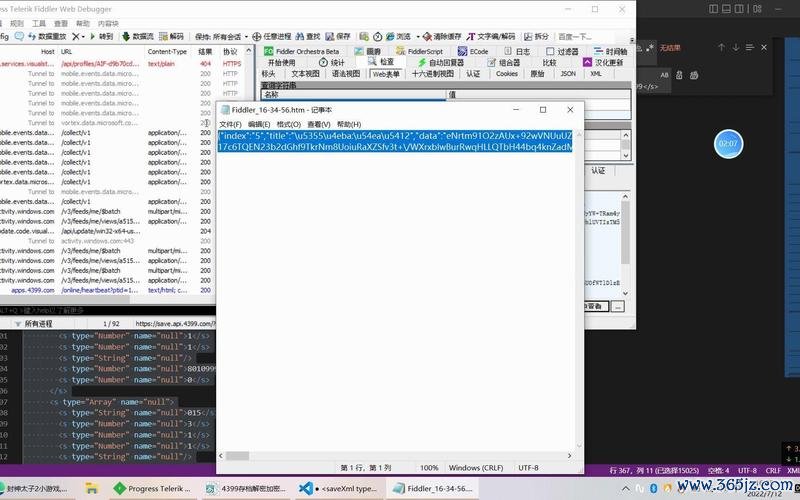Click the 文字编/解码 text wizard button

pos(491,36)
